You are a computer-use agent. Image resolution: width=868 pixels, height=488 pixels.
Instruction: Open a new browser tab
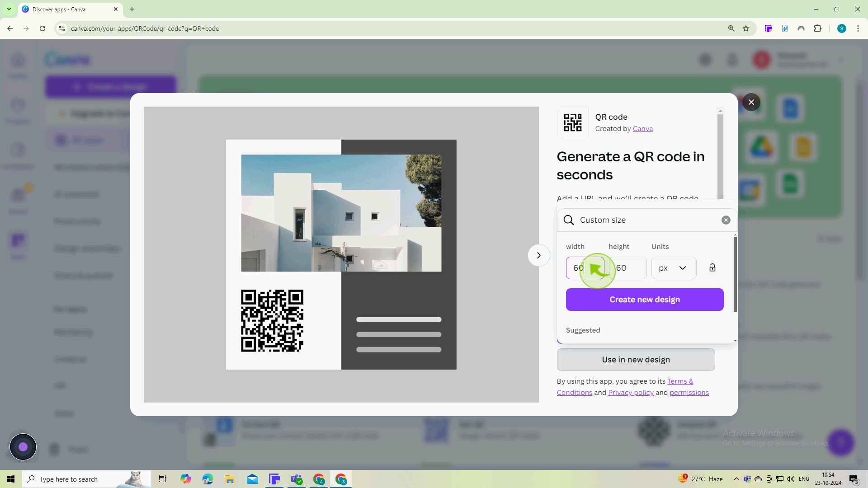(x=132, y=9)
